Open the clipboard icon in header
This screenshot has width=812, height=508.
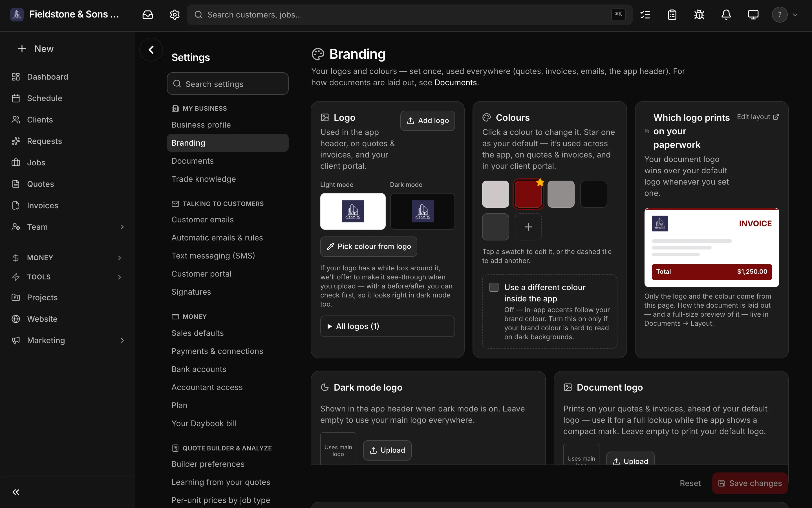672,15
